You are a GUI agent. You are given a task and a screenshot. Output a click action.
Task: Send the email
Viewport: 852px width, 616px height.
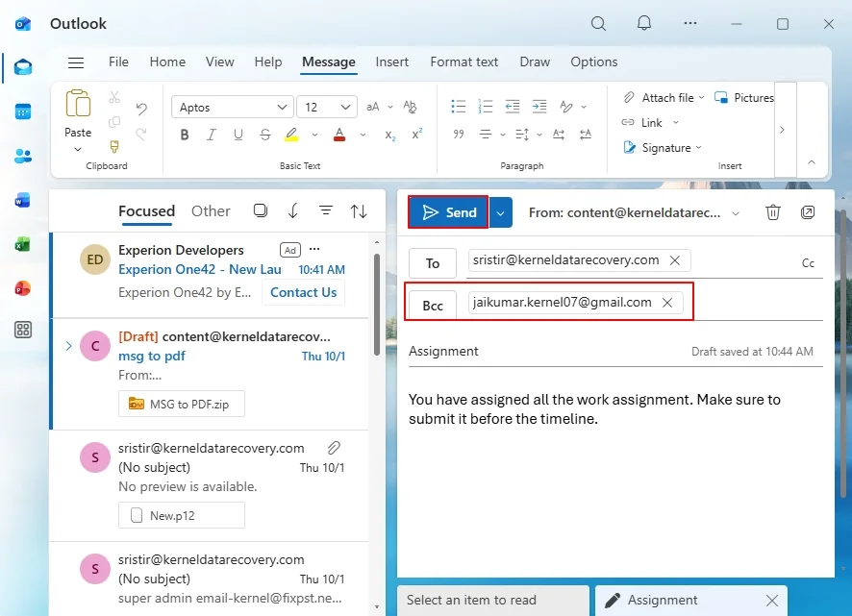(448, 212)
